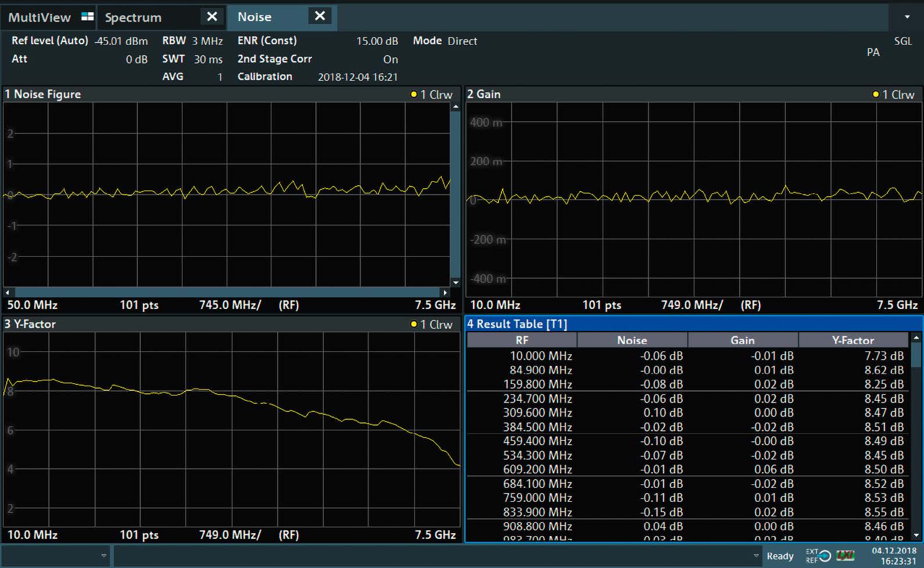The height and width of the screenshot is (568, 924).
Task: Select the 309.600 MHz RF cell
Action: (x=538, y=413)
